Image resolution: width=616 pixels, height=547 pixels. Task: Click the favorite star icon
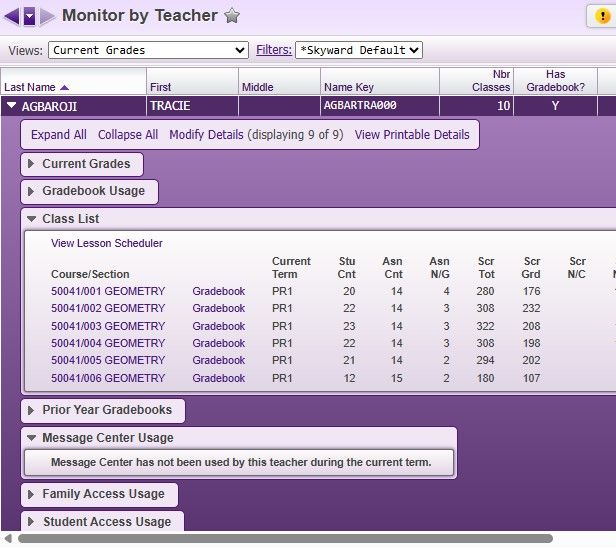pos(231,15)
